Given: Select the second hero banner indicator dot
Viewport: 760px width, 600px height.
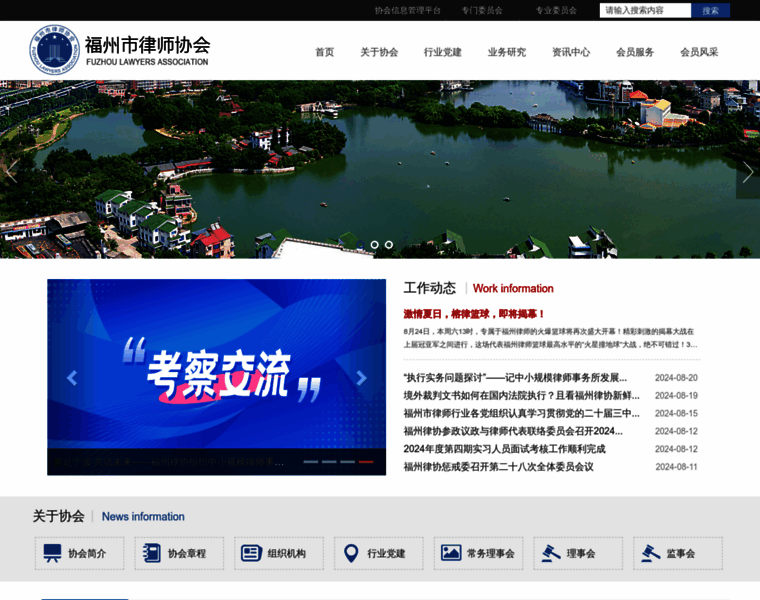Looking at the screenshot, I should point(389,244).
